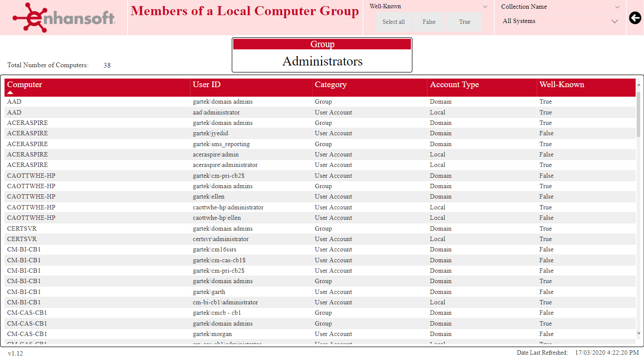The image size is (644, 362).
Task: Sort the table by Account Type column
Action: coord(454,85)
